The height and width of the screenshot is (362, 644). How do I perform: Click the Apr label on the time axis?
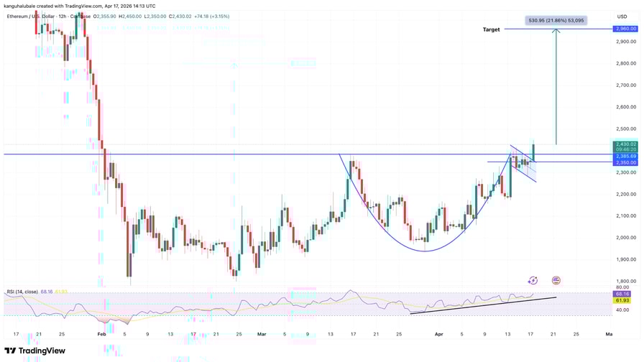pyautogui.click(x=439, y=334)
